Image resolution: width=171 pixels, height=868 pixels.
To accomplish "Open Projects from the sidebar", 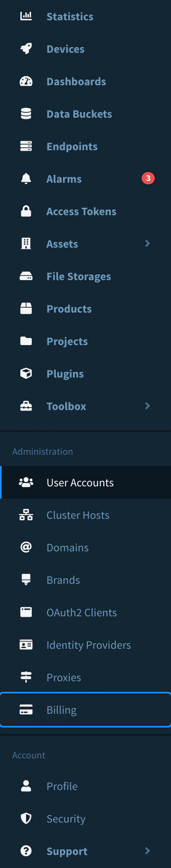I will pos(85,341).
